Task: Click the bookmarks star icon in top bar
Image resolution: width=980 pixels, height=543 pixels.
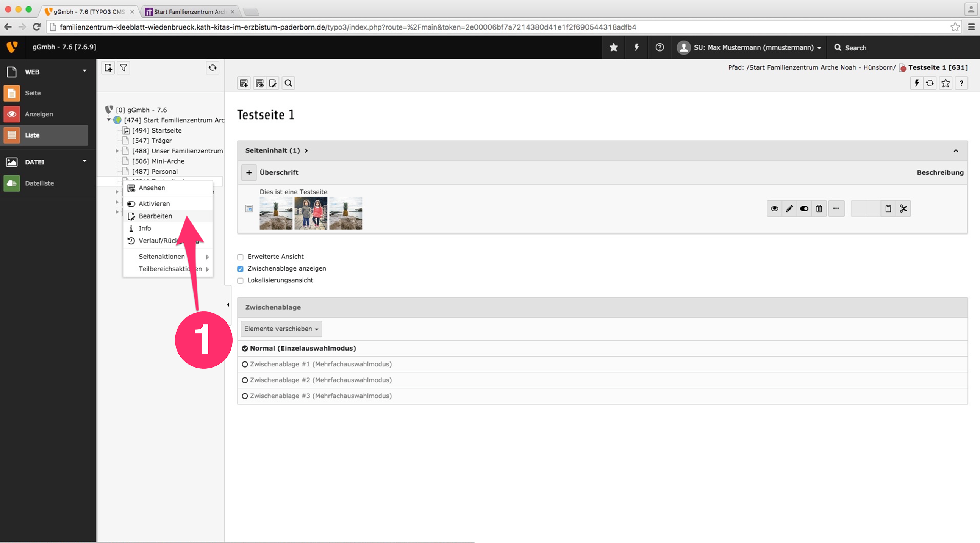Action: (613, 48)
